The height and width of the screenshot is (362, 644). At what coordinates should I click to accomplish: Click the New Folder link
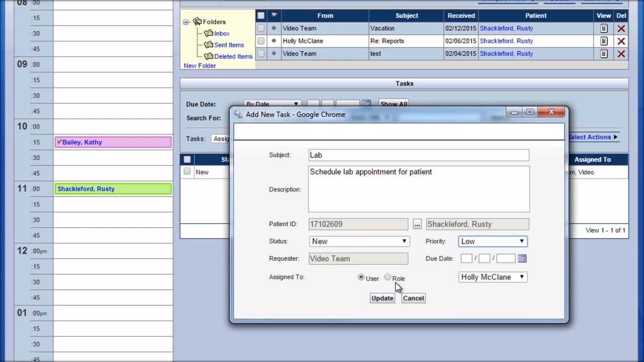[200, 66]
